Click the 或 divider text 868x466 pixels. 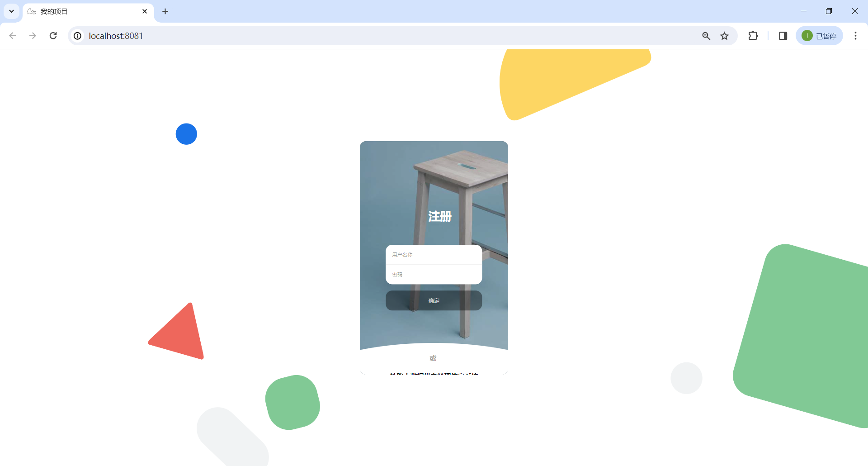pyautogui.click(x=433, y=358)
